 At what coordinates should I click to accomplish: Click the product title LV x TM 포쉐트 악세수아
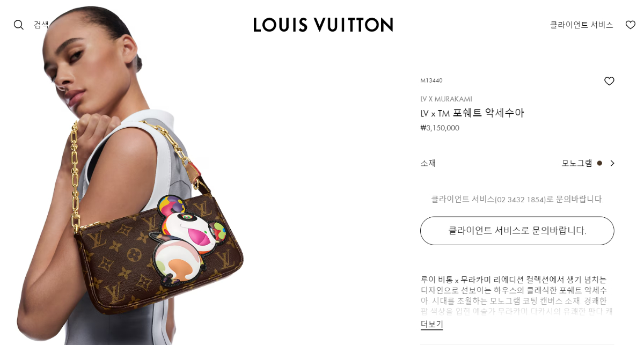click(x=472, y=113)
